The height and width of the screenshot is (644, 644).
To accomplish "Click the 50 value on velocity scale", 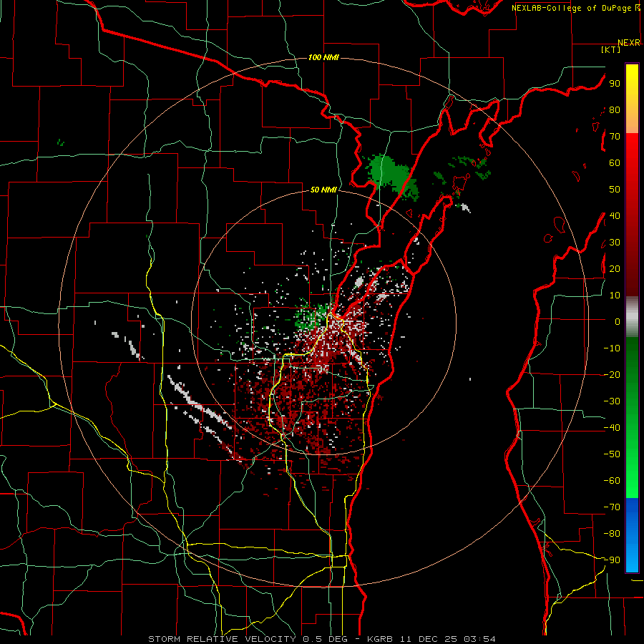I will click(x=615, y=190).
